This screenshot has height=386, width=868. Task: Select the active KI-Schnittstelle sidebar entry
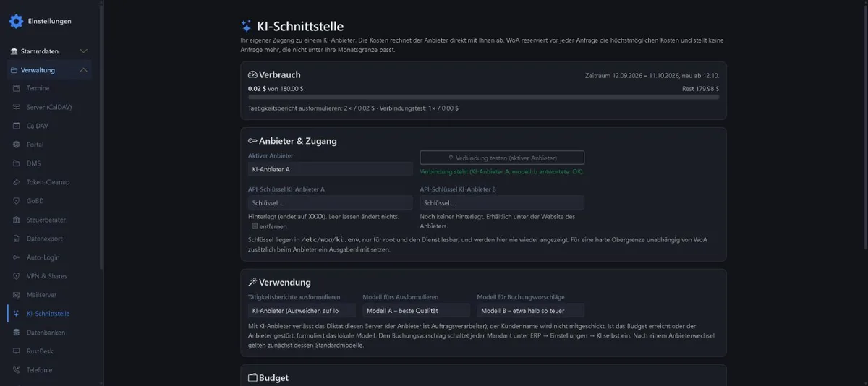[x=50, y=314]
